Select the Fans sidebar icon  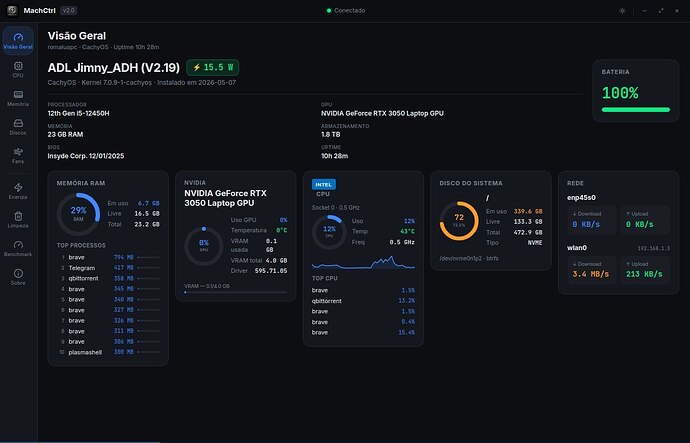tap(18, 155)
